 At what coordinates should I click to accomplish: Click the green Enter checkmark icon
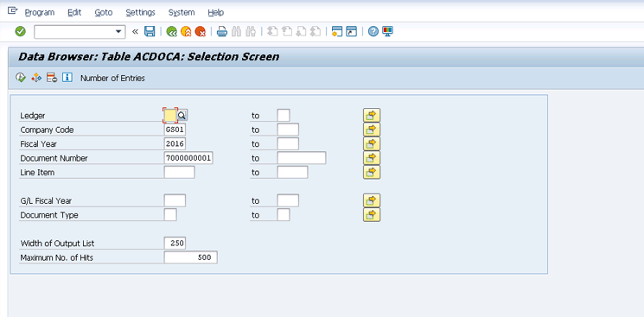pyautogui.click(x=20, y=32)
